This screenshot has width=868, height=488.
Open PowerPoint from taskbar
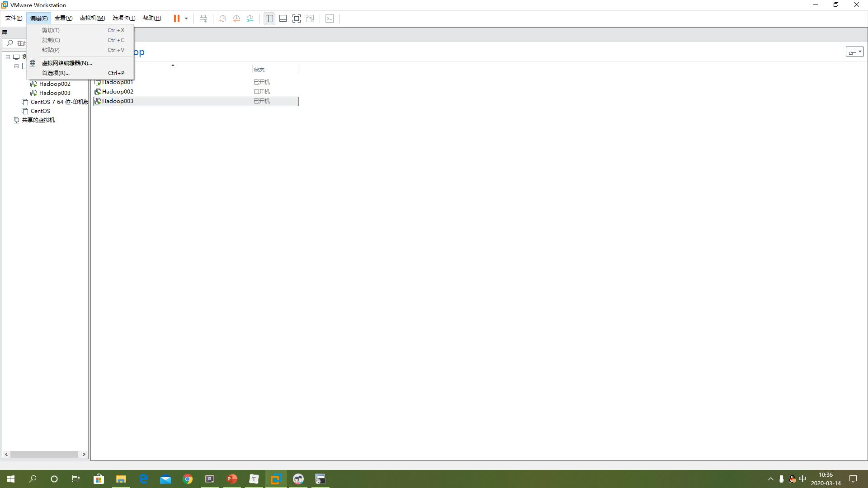[x=232, y=479]
